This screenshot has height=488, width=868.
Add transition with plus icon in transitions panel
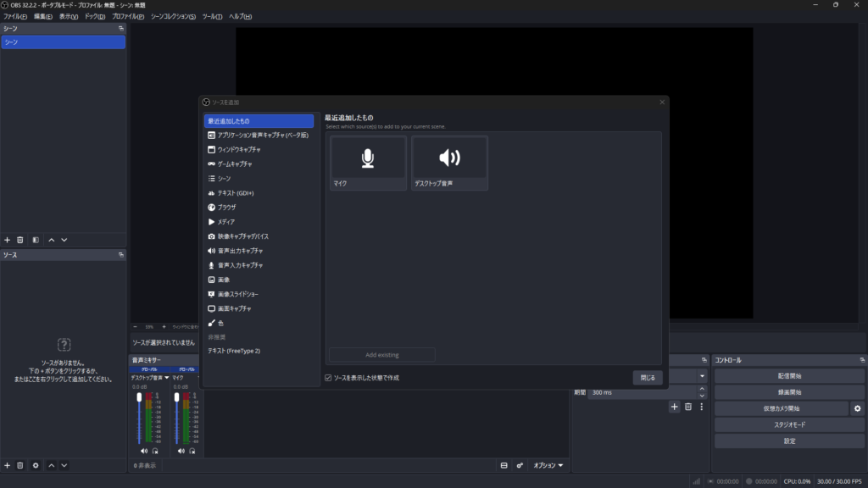click(x=674, y=407)
